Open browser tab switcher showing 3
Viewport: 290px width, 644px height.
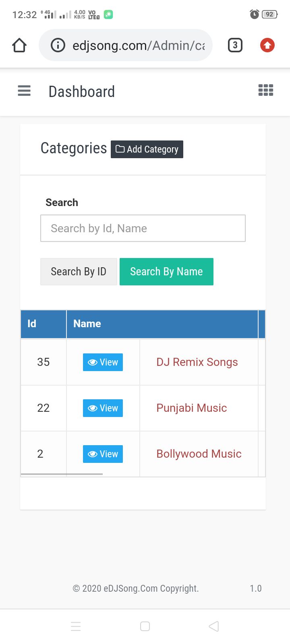pos(235,45)
